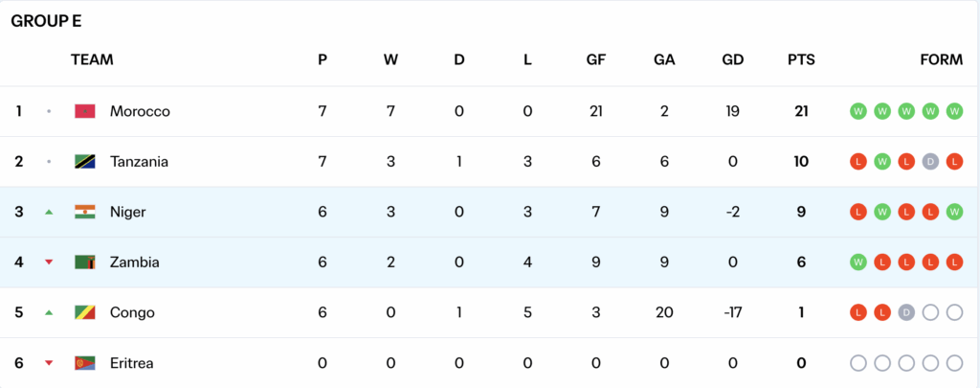Click the Tanzania flag icon
This screenshot has width=980, height=388.
[x=85, y=162]
